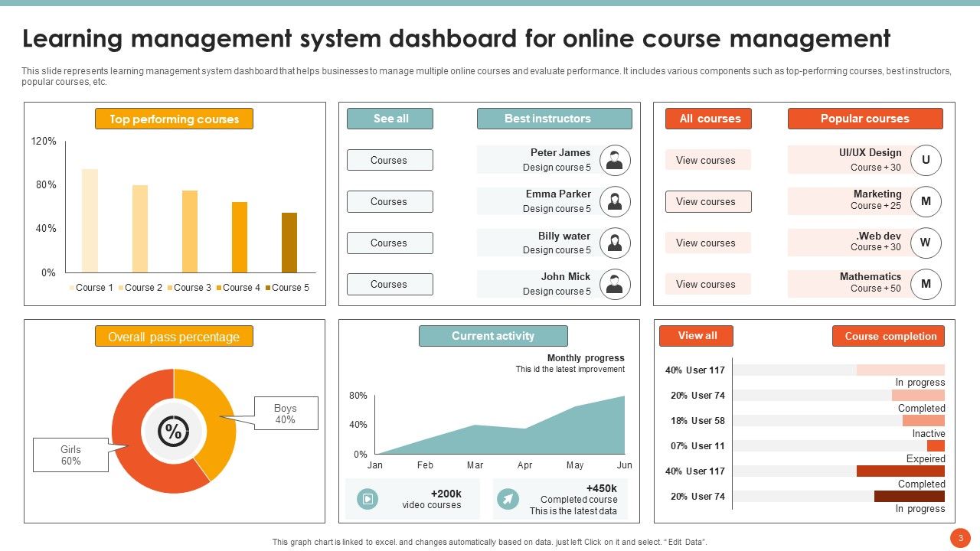
Task: Click Billy water avatar icon
Action: [614, 243]
